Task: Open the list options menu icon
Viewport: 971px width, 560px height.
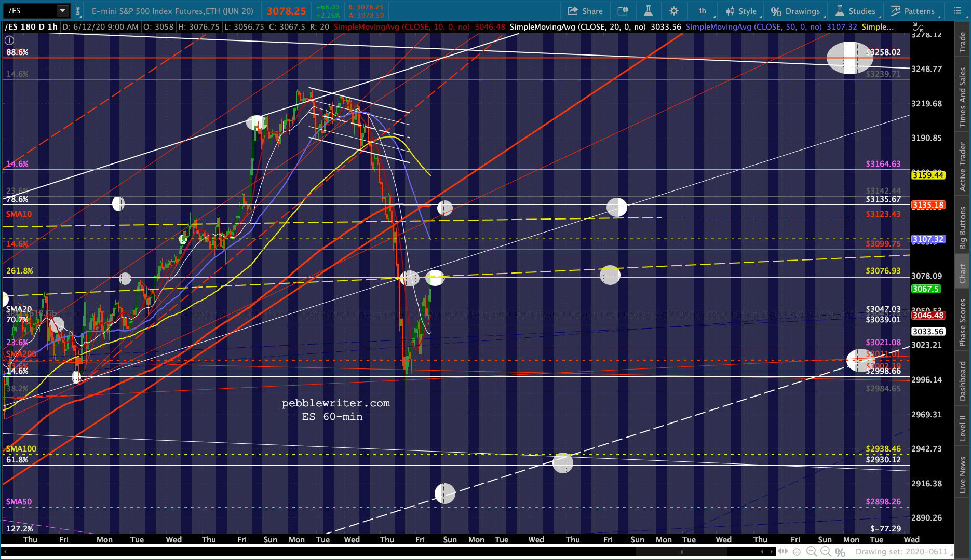Action: click(957, 11)
